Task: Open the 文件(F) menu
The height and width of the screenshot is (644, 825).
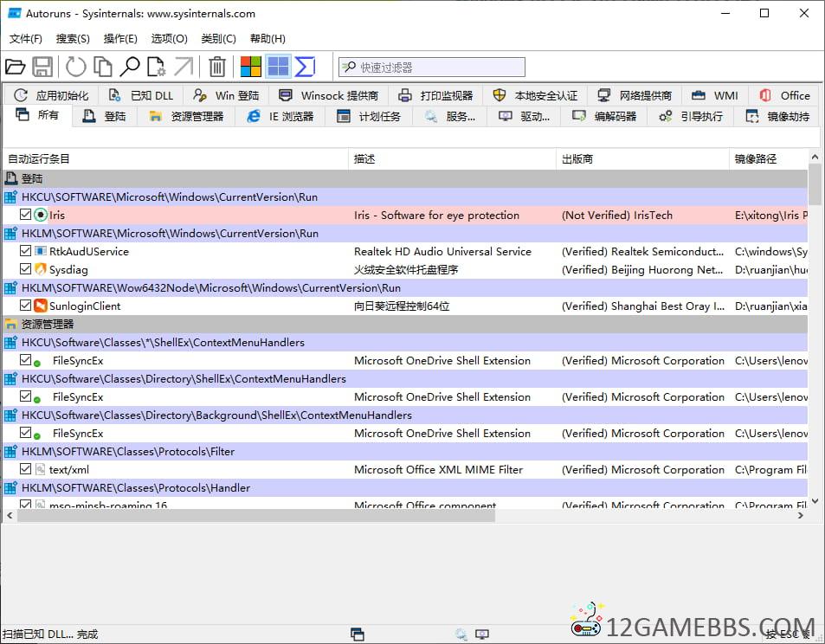Action: [x=26, y=38]
